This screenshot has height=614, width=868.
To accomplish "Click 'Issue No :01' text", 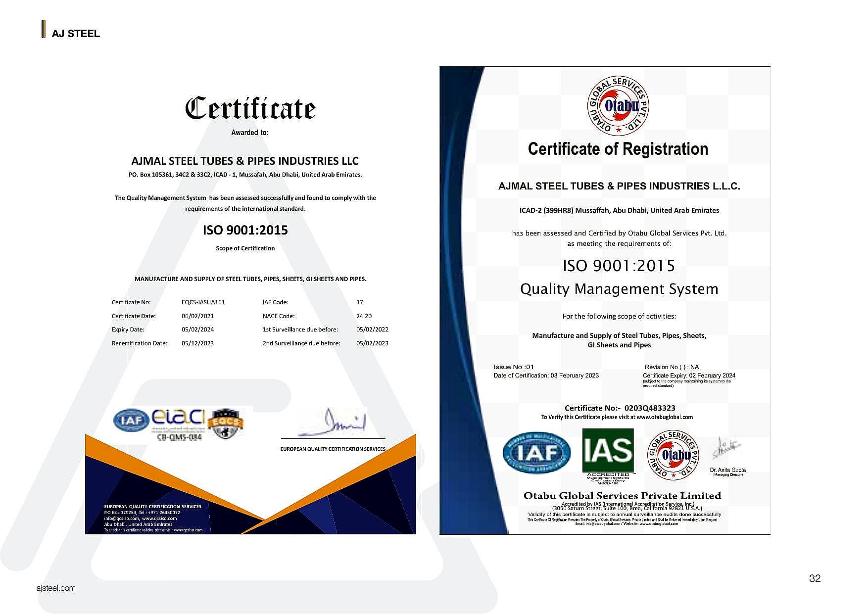I will coord(514,367).
